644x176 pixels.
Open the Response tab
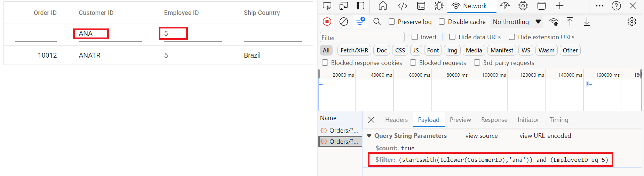pyautogui.click(x=494, y=120)
